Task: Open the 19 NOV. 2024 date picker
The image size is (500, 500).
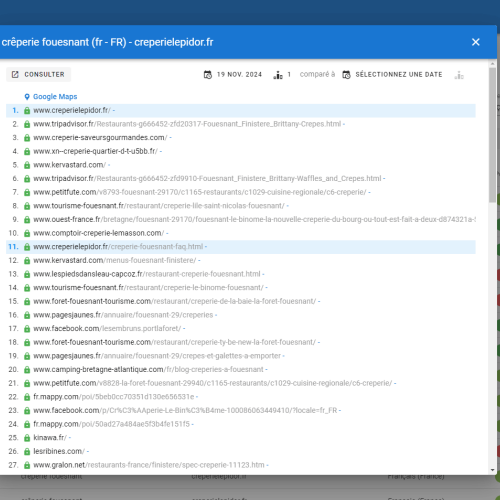Action: pyautogui.click(x=233, y=75)
